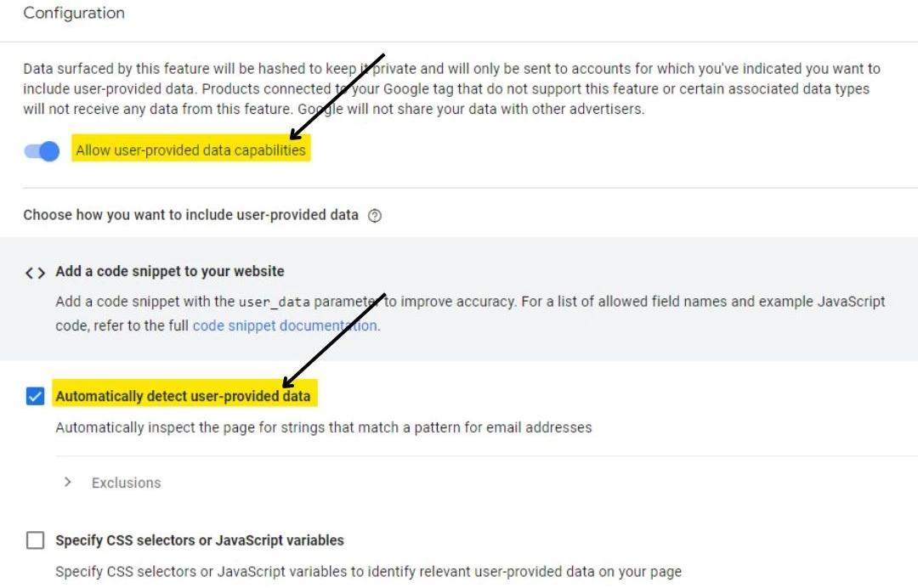The image size is (918, 588).
Task: Collapse the Exclusions disclosure triangle
Action: click(x=68, y=482)
